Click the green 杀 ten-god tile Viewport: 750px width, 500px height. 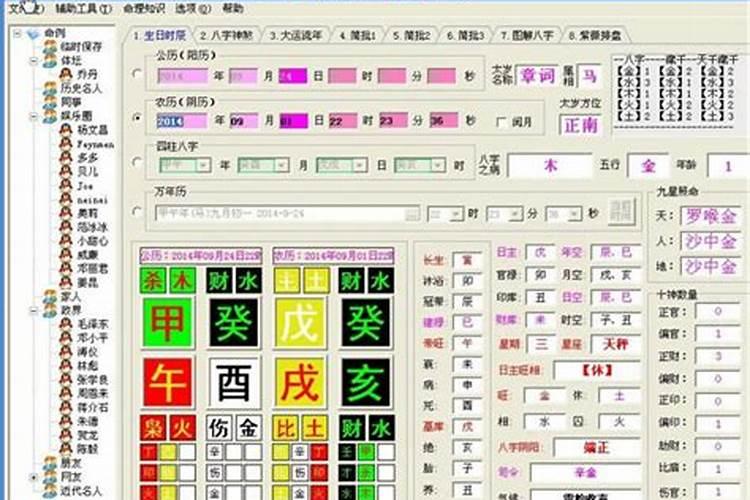(x=153, y=280)
